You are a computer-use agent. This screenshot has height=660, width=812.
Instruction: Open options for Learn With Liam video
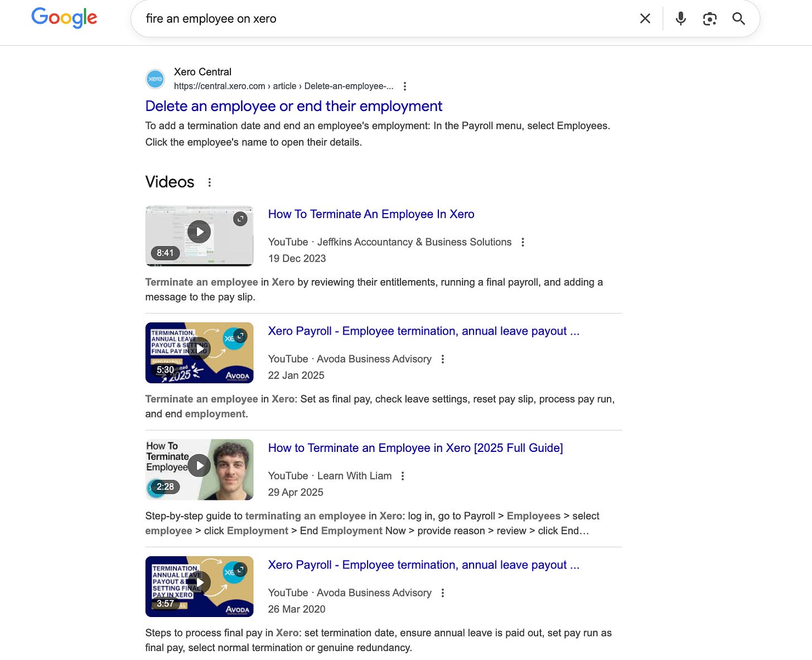403,476
